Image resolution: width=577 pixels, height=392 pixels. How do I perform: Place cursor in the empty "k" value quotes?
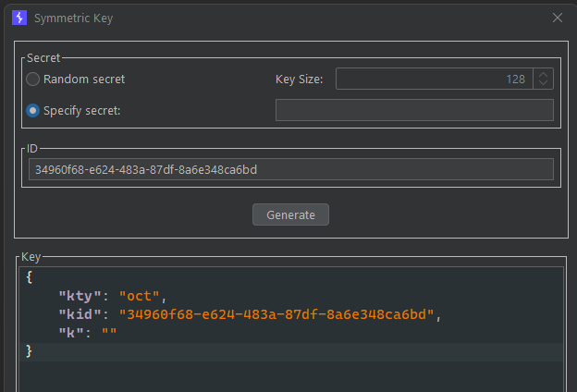109,333
